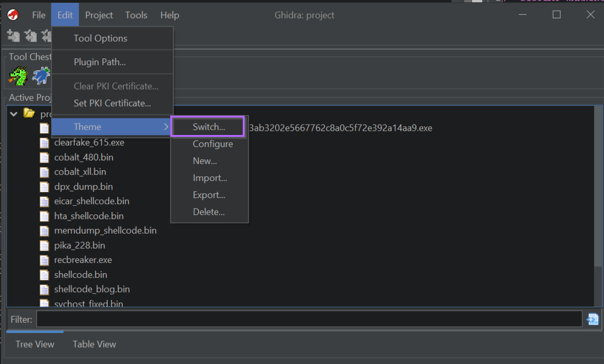Switch to the Table View tab

click(94, 344)
